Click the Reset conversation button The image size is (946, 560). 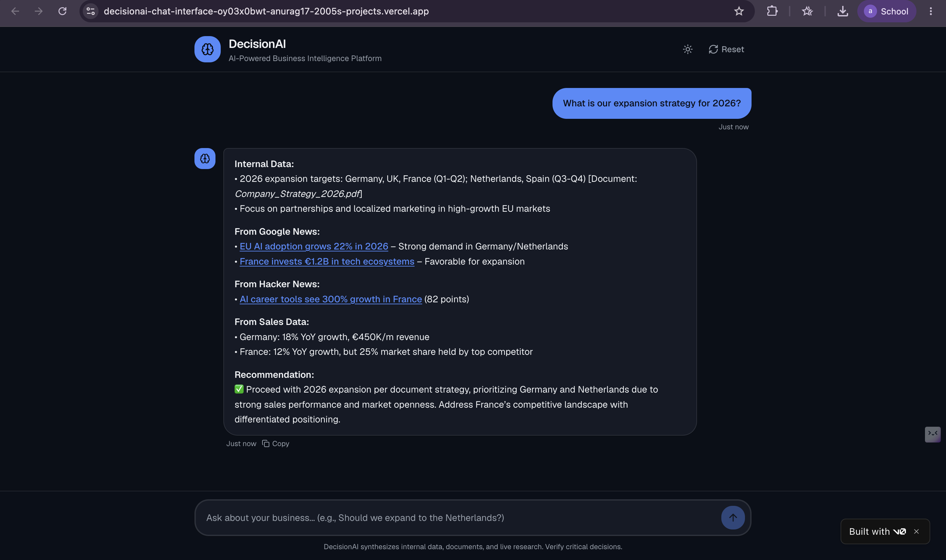(x=726, y=50)
